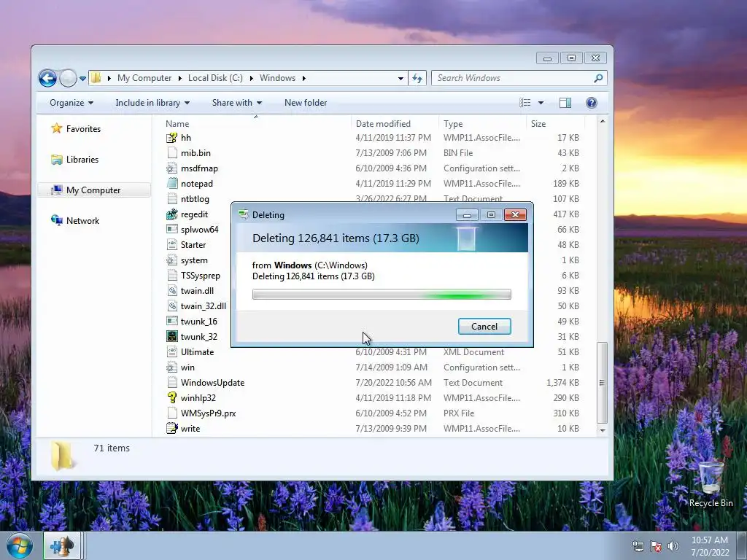Screen dimensions: 747x560
Task: Click the vertical scrollbar thumb in the file list
Action: point(602,382)
